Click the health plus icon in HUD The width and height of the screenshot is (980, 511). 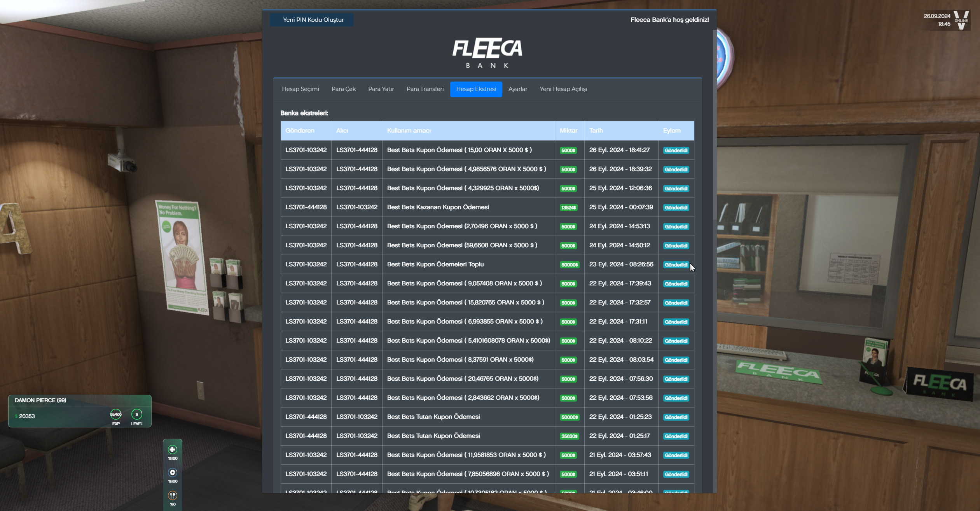click(172, 450)
